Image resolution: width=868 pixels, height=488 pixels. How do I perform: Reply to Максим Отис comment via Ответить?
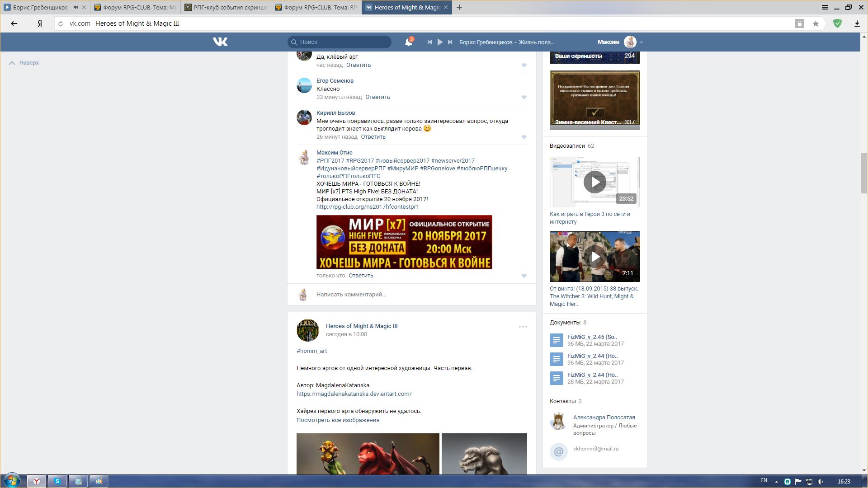pyautogui.click(x=361, y=276)
